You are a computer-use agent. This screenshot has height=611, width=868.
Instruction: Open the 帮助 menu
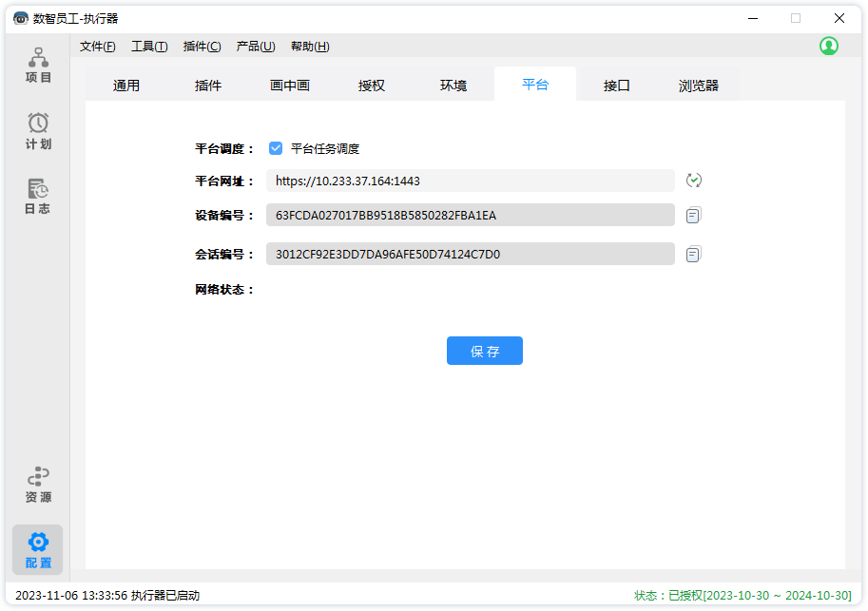click(310, 47)
